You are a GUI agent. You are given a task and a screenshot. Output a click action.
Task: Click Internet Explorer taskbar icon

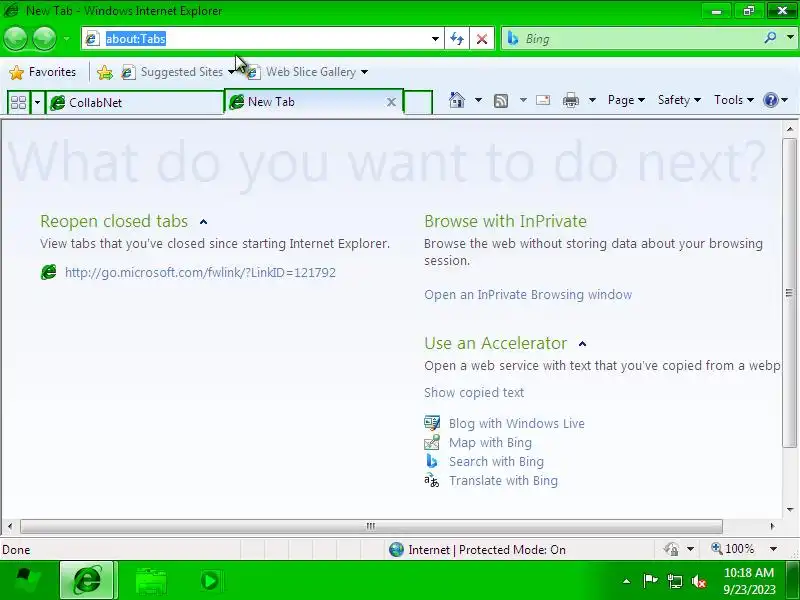click(x=88, y=580)
